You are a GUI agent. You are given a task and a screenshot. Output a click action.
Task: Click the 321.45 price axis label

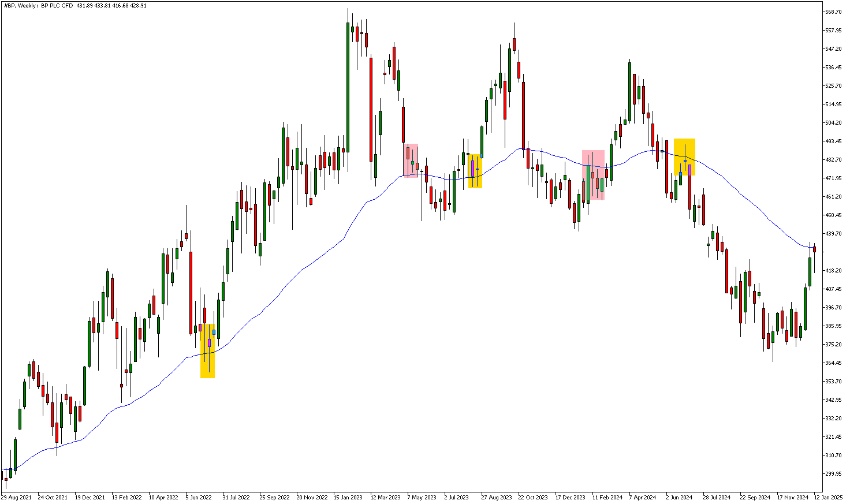[x=834, y=437]
